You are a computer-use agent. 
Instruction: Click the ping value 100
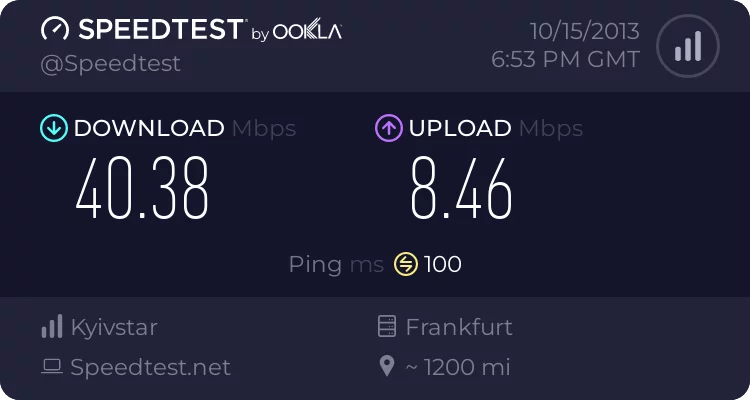tap(443, 264)
